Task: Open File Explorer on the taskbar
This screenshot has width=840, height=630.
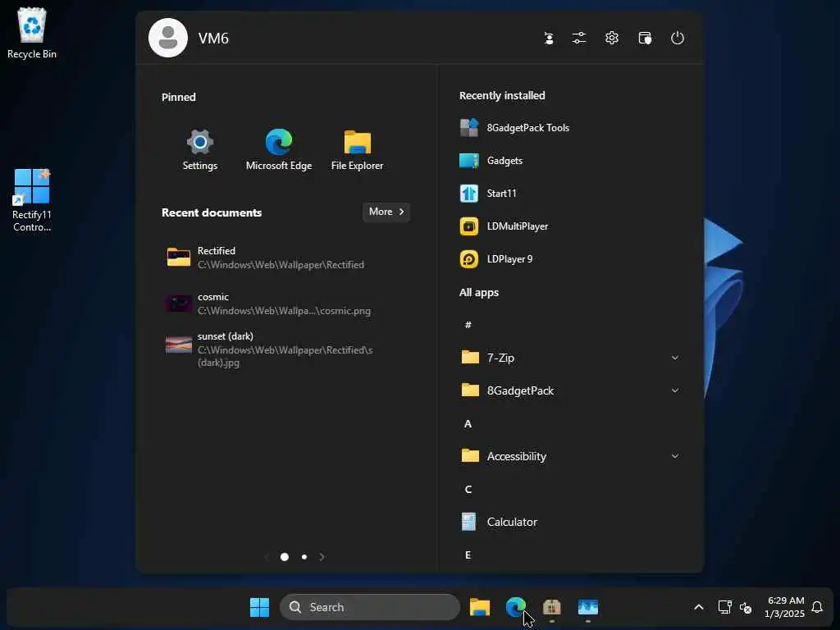Action: [480, 607]
